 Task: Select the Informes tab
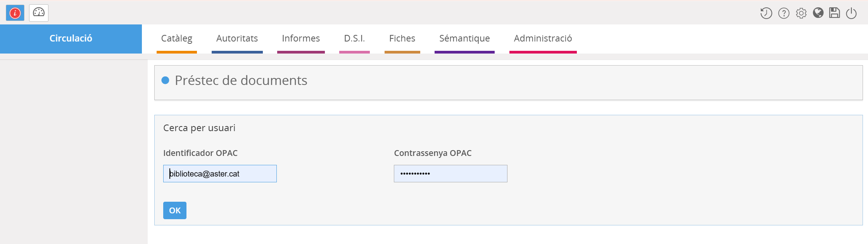301,38
